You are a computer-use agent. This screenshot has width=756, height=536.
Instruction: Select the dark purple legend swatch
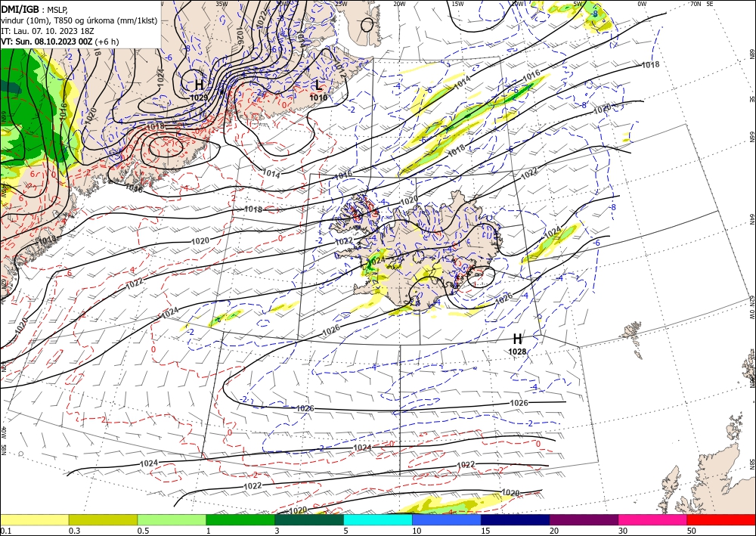pyautogui.click(x=584, y=519)
